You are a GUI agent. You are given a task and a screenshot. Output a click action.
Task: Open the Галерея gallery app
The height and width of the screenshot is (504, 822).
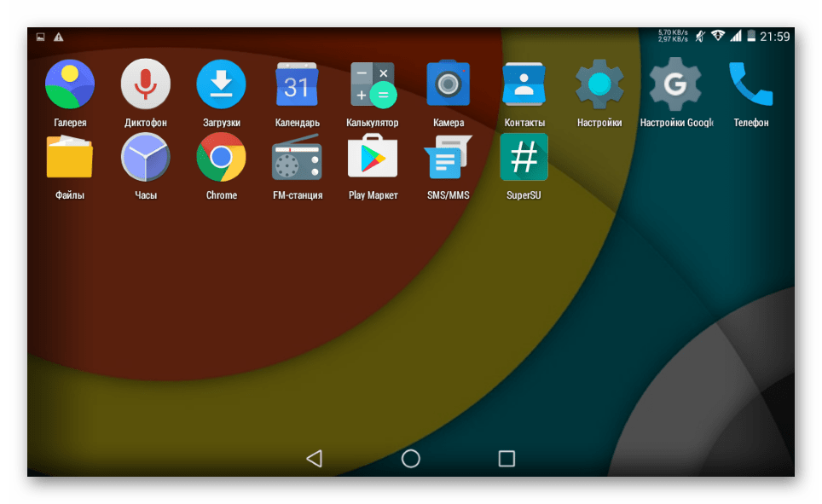tap(70, 84)
